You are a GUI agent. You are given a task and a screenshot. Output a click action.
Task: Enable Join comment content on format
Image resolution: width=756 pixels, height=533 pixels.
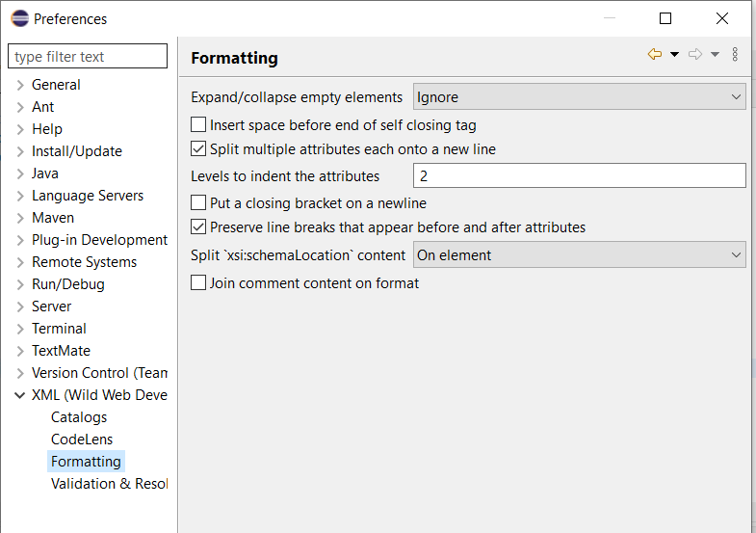tap(198, 283)
